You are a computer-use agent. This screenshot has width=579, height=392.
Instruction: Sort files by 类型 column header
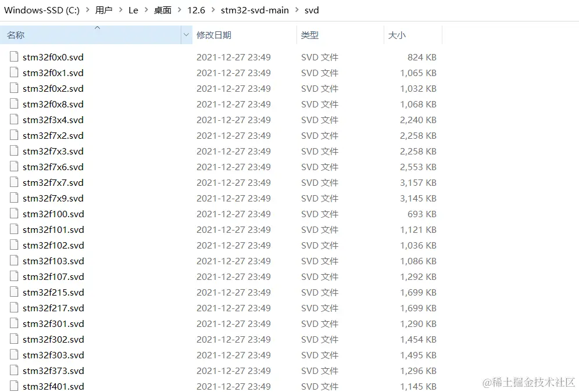[340, 35]
